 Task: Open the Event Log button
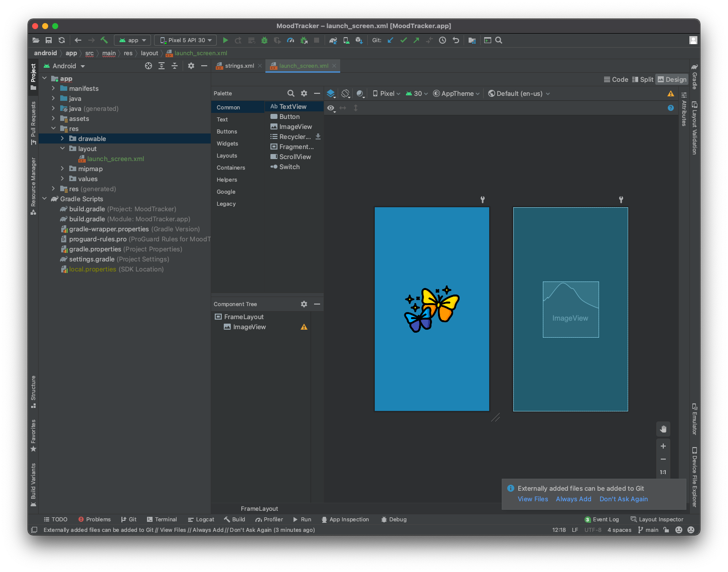coord(602,519)
